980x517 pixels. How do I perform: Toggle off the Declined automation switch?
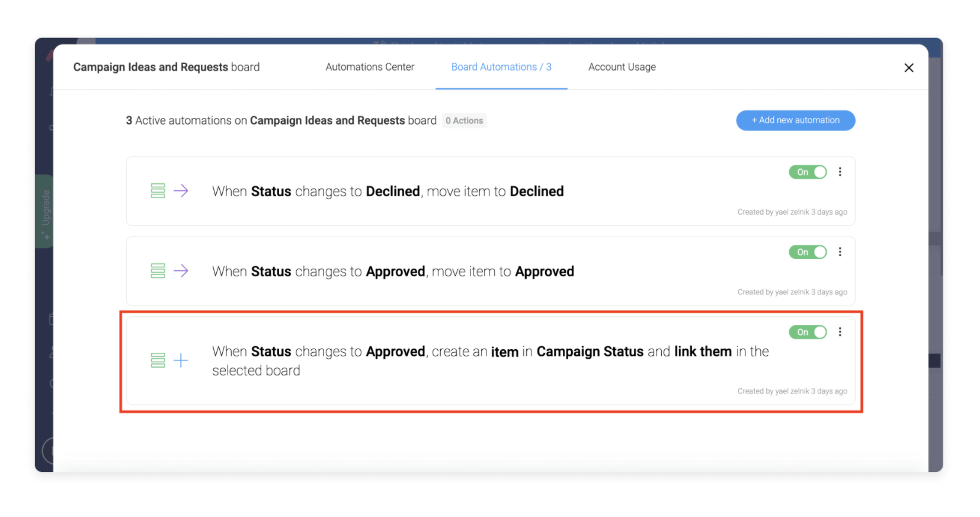click(808, 172)
